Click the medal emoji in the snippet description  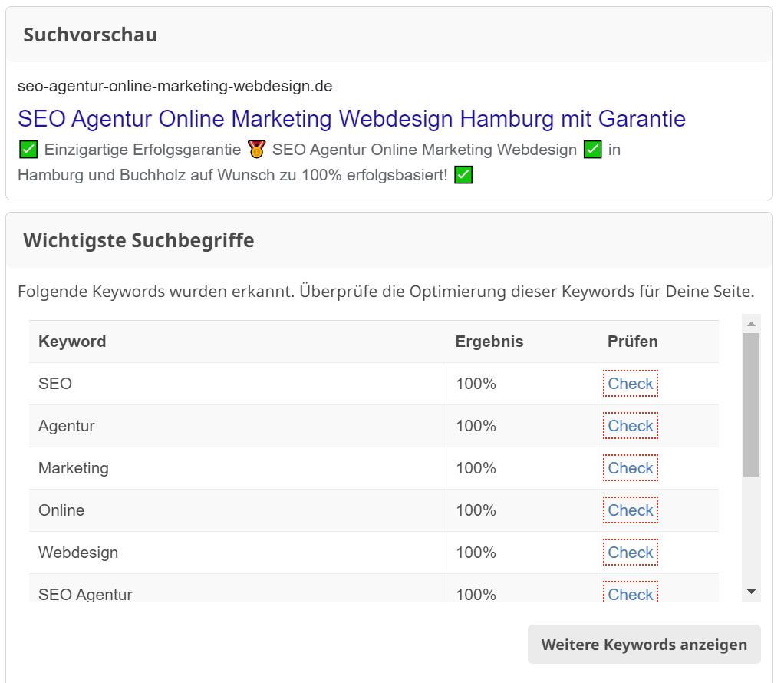pyautogui.click(x=256, y=149)
